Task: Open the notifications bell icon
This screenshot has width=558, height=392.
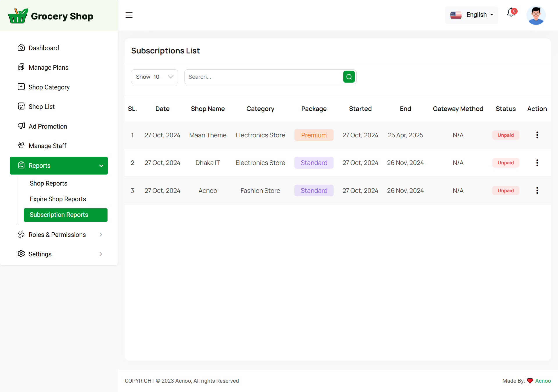Action: (x=511, y=13)
